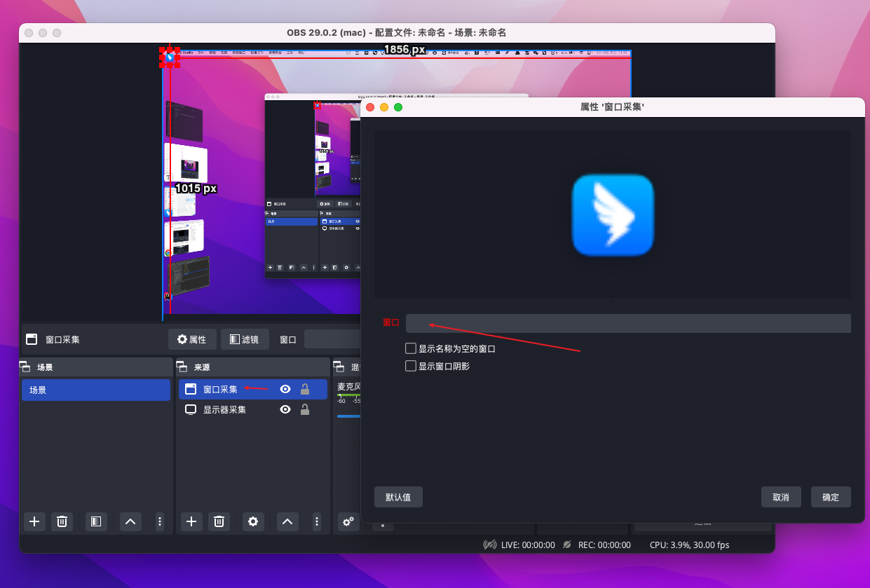Toggle visibility of 显示器采集 source
This screenshot has height=588, width=870.
(285, 410)
